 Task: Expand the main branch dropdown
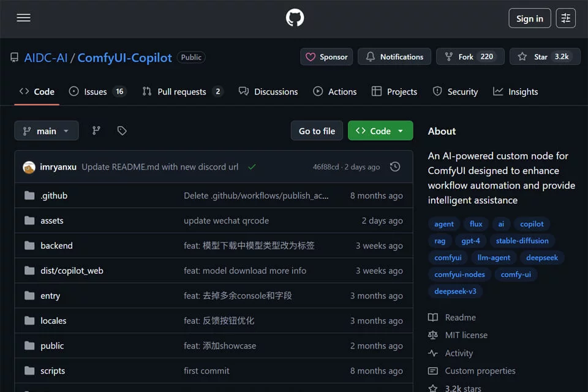coord(47,130)
